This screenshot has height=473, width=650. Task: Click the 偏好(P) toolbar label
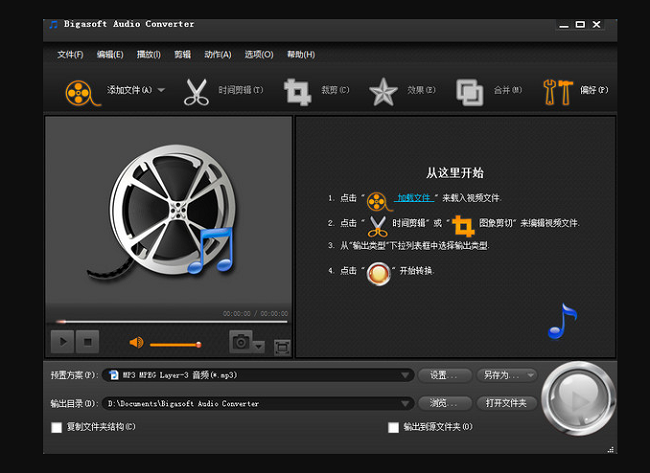tap(594, 90)
